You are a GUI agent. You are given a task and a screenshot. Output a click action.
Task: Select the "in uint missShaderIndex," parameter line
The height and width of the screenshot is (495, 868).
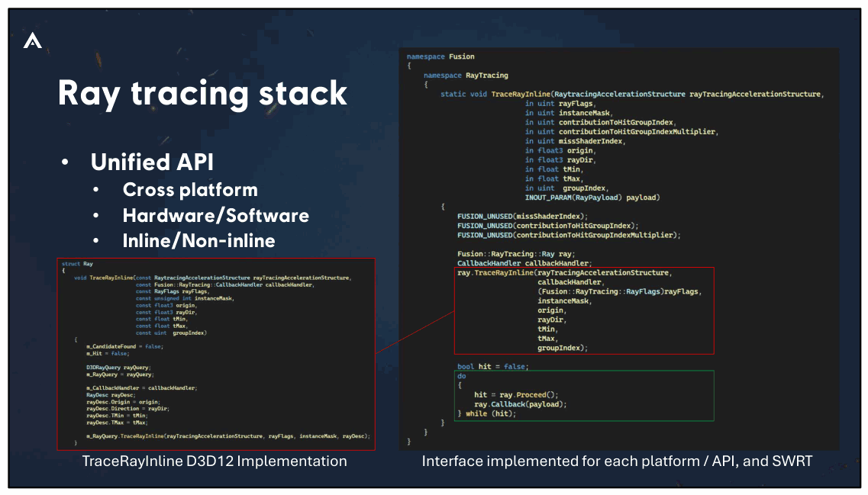point(575,141)
